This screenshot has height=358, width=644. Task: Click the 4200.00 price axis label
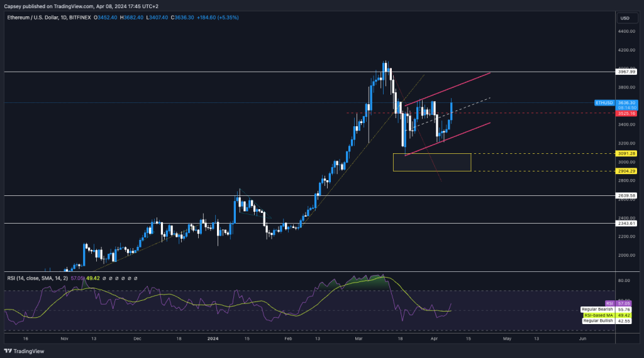627,50
